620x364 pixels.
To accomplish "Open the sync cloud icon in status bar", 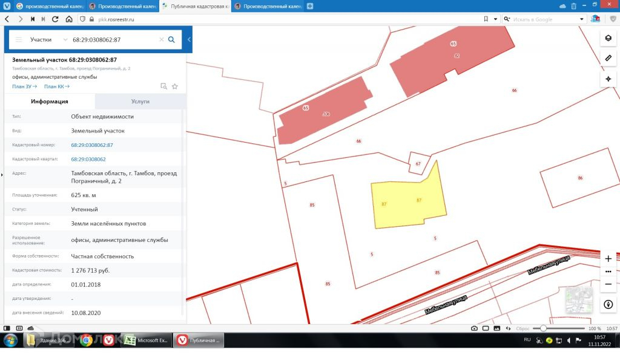I will (x=30, y=328).
